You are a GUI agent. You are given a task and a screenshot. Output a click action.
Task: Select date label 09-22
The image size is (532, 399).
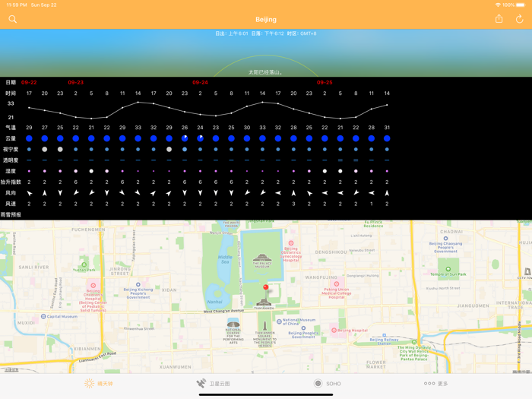(x=29, y=82)
